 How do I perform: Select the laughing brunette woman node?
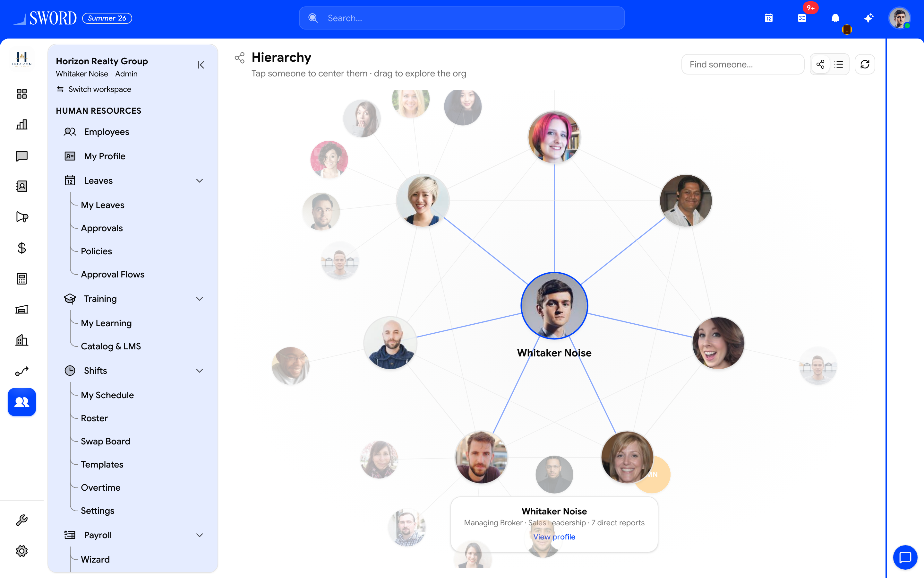tap(718, 343)
